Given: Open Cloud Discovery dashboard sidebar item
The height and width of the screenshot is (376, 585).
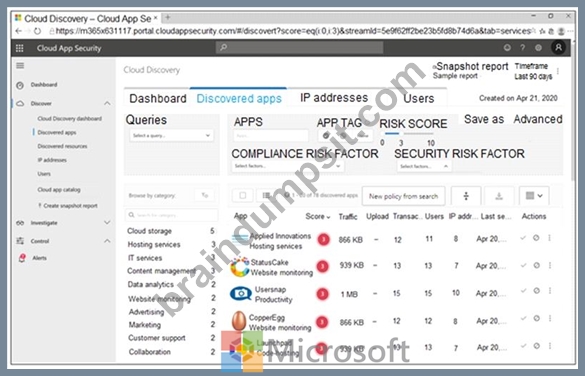Looking at the screenshot, I should (x=69, y=119).
